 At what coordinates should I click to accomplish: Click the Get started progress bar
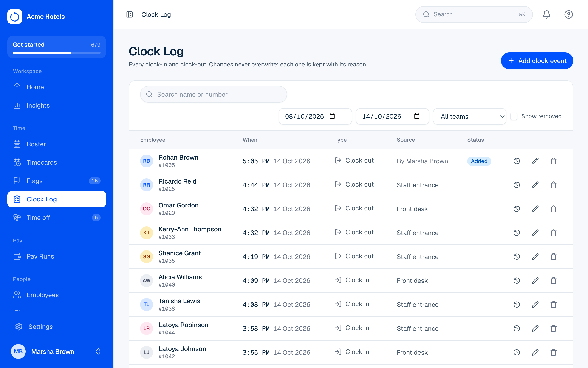[57, 53]
